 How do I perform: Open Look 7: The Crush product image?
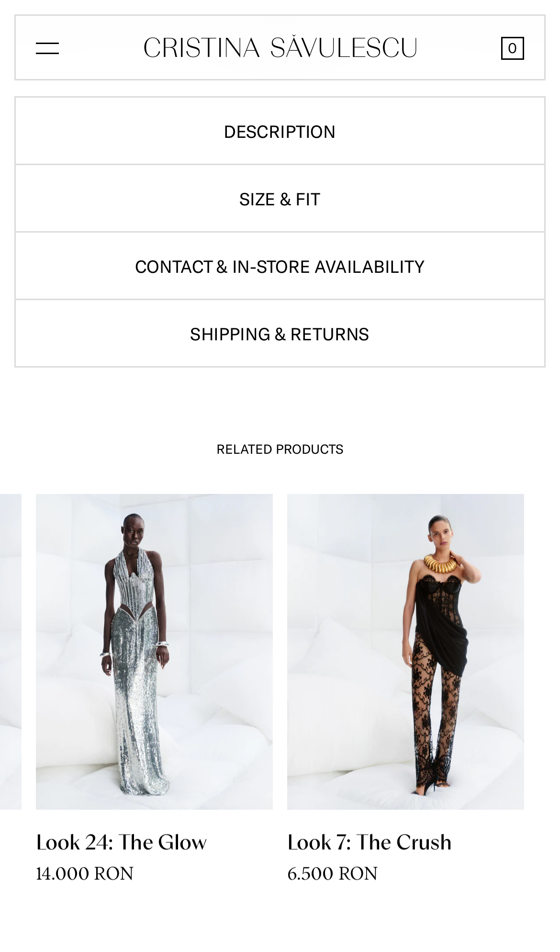click(405, 651)
